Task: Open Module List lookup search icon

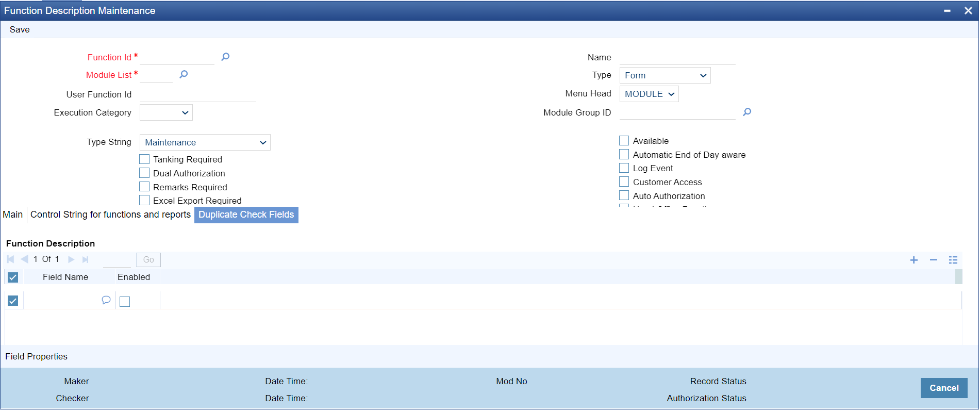Action: [184, 74]
